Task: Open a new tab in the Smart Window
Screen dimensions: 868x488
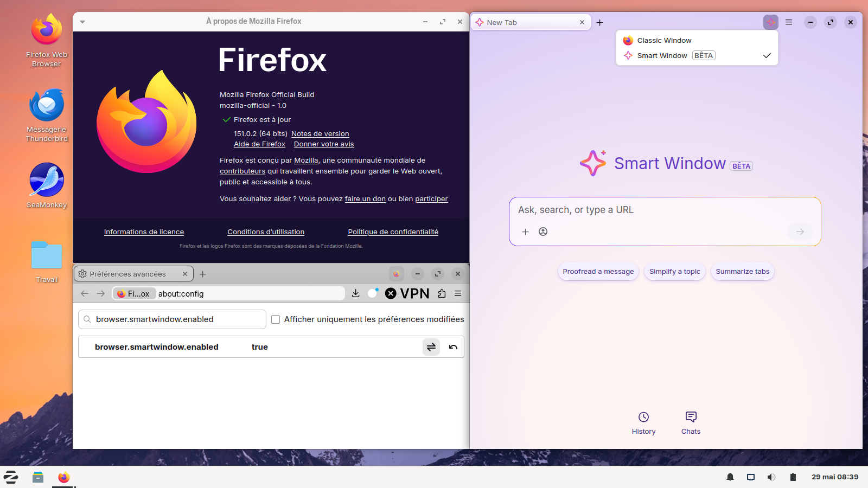Action: pyautogui.click(x=600, y=22)
